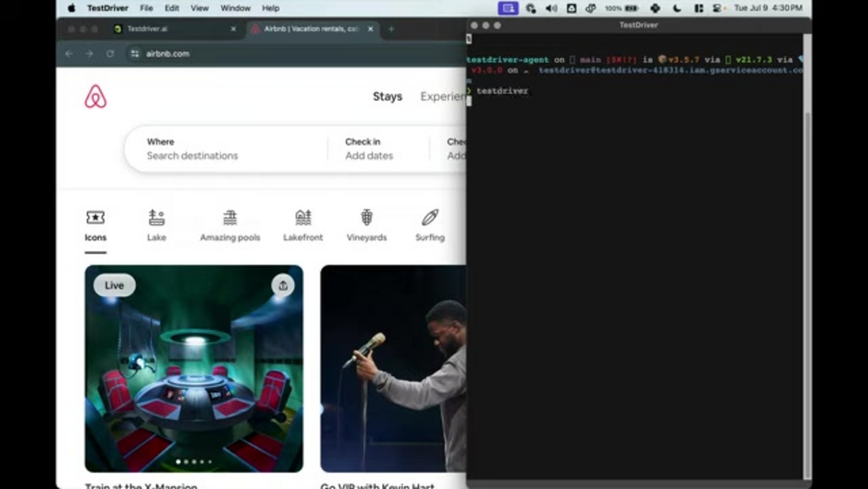Select the Icons category

click(x=96, y=224)
